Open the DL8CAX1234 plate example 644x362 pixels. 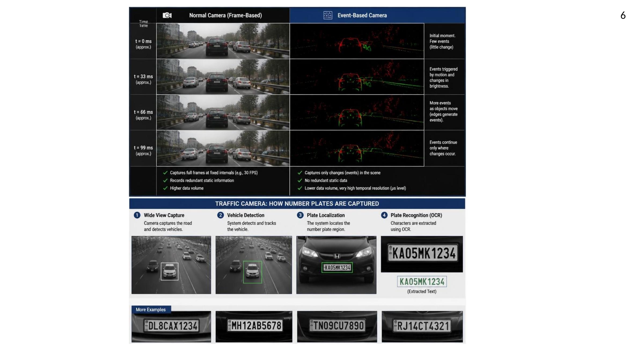[171, 327]
